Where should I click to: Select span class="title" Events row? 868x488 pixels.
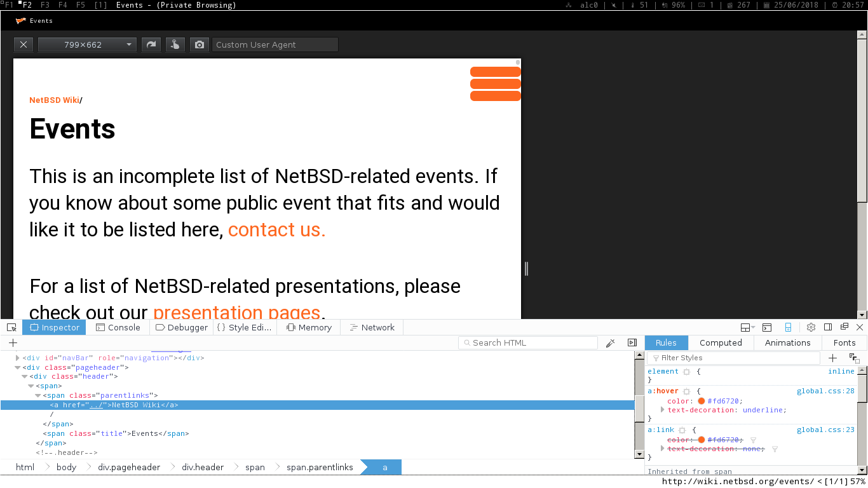[317, 434]
